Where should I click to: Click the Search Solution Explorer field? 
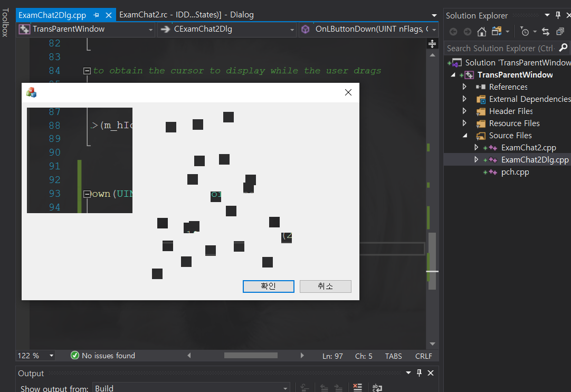pos(501,47)
